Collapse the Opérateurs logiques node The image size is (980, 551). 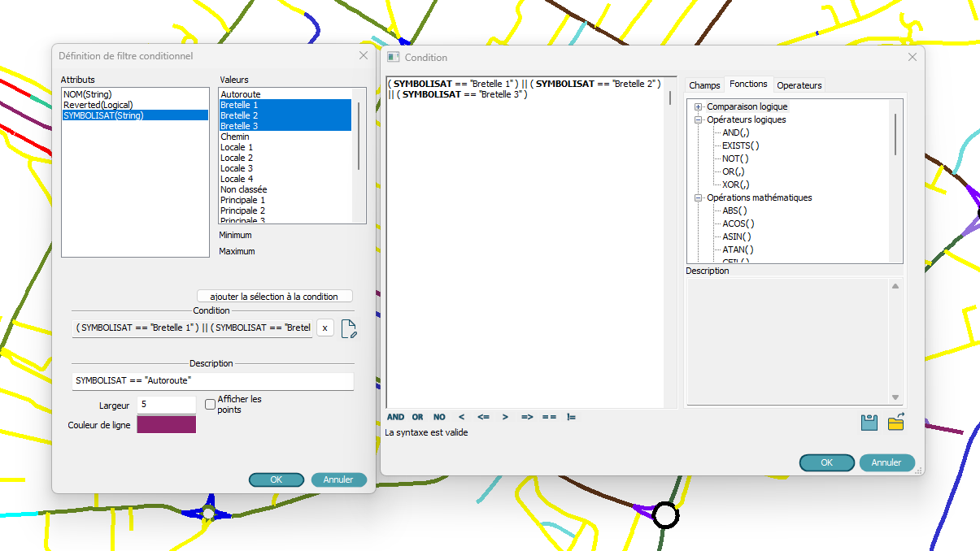[x=698, y=120]
